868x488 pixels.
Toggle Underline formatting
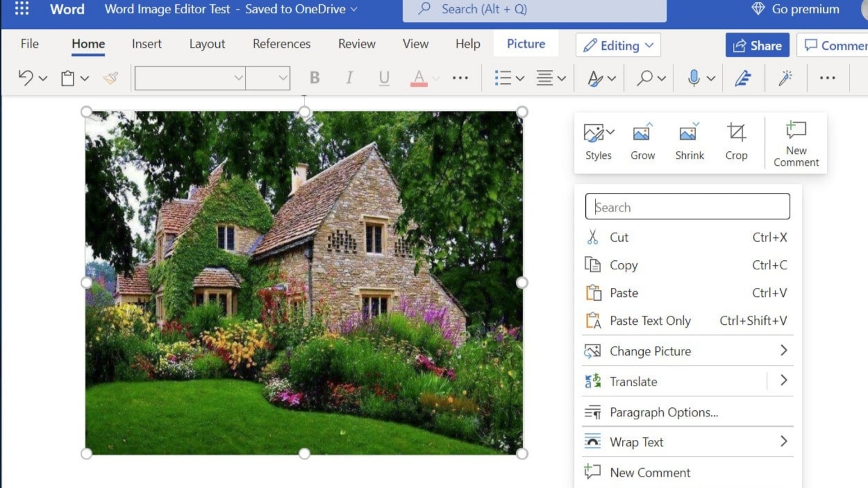[x=384, y=78]
